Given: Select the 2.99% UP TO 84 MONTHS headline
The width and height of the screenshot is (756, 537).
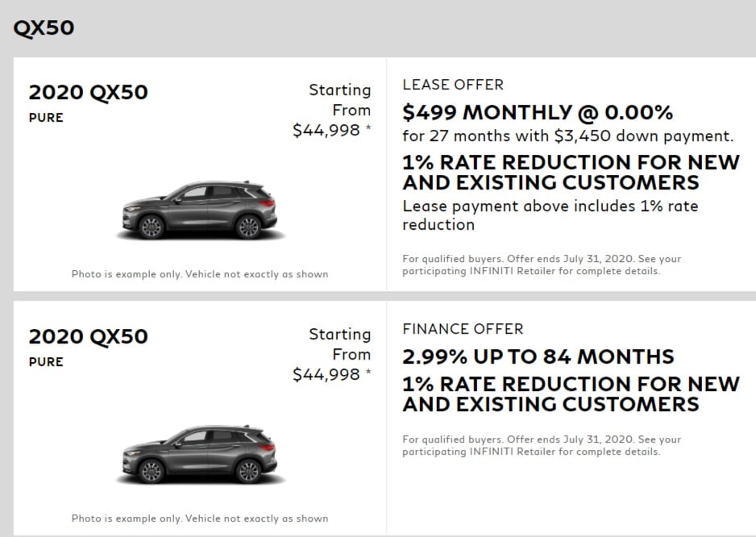Looking at the screenshot, I should 538,356.
